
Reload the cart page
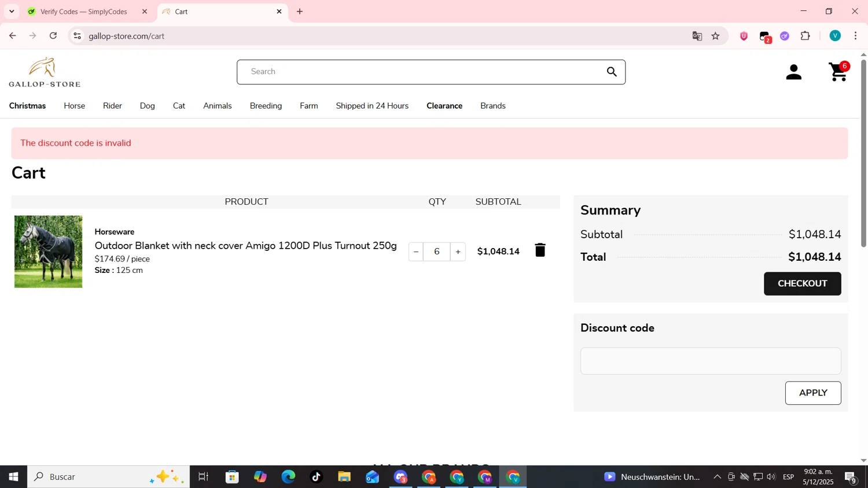[x=53, y=36]
